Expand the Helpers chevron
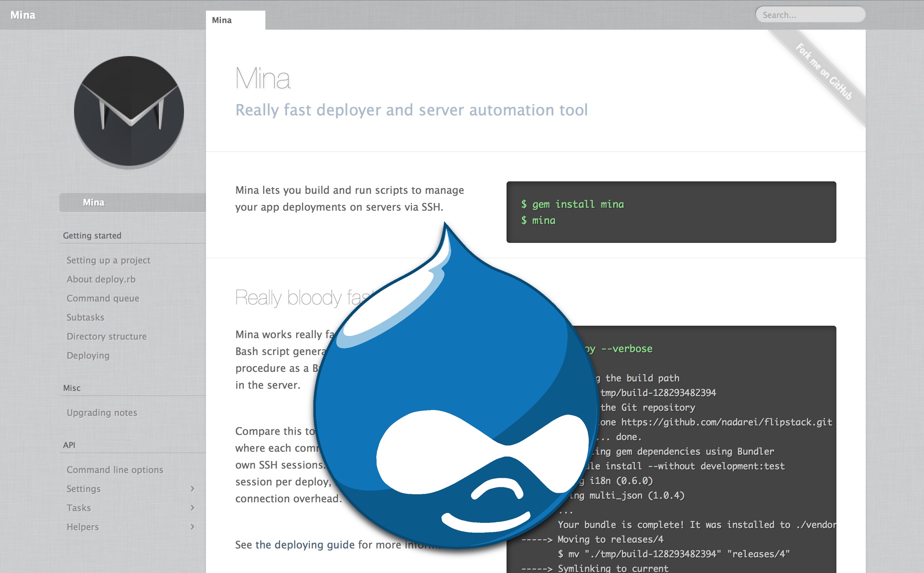The width and height of the screenshot is (924, 573). [192, 527]
